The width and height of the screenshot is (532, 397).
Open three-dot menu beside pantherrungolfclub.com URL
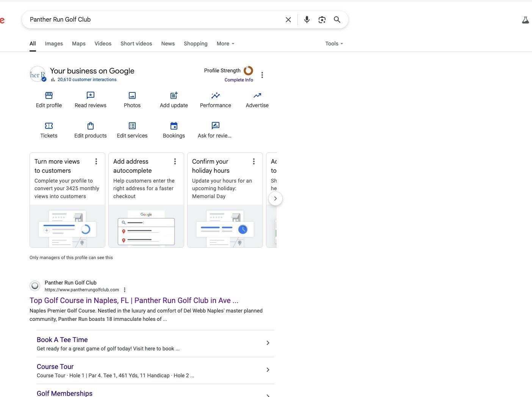point(125,290)
